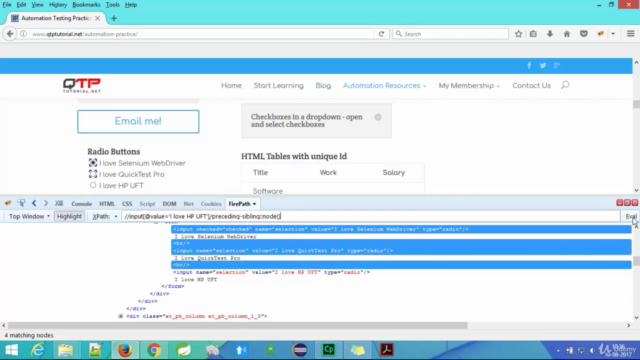Click in the browser Search box
Screen dimensions: 640x360
pos(451,34)
